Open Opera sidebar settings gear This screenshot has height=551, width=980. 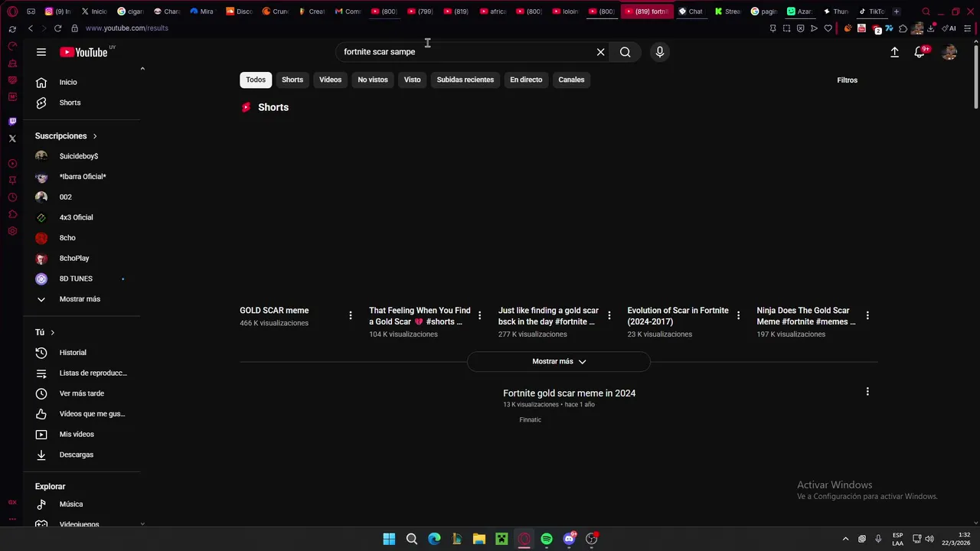coord(12,231)
